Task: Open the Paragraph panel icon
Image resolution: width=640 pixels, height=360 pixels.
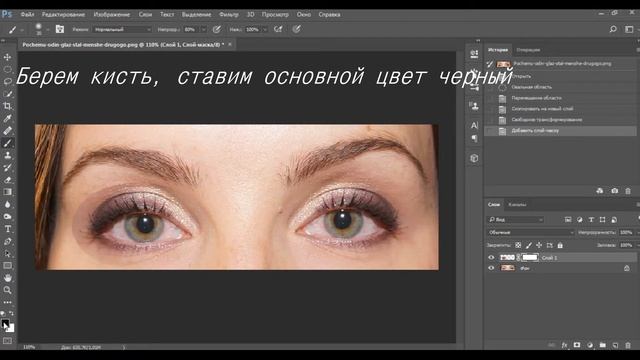Action: pos(474,139)
